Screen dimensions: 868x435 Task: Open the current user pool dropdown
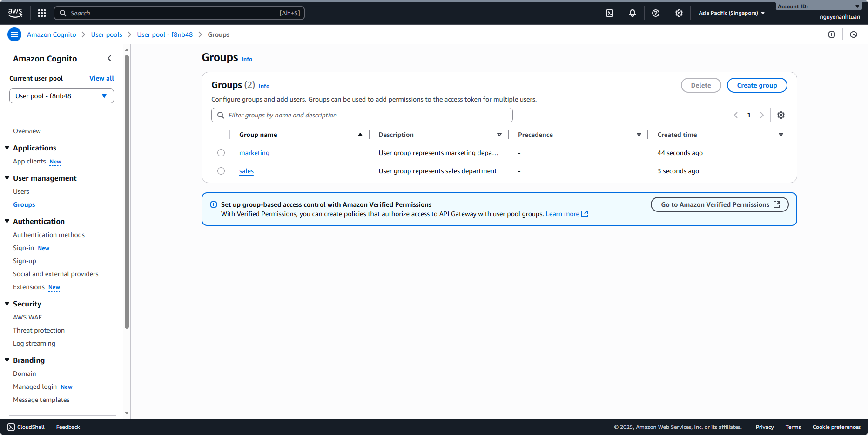click(61, 96)
